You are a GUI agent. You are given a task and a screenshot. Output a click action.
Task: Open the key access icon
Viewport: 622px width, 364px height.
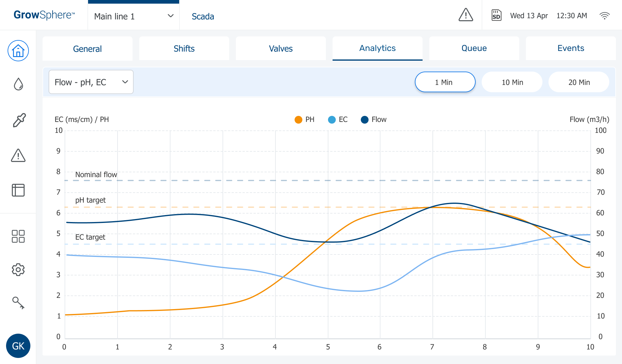tap(18, 303)
